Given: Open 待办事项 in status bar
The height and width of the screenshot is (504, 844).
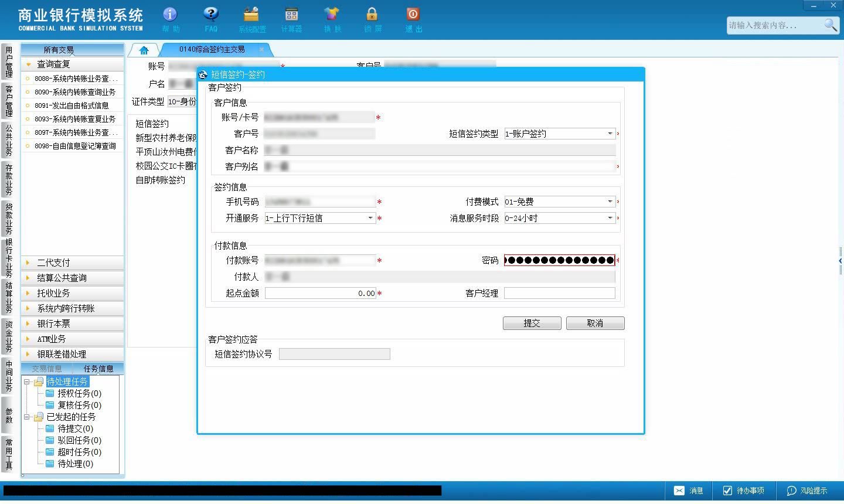Looking at the screenshot, I should click(x=743, y=491).
